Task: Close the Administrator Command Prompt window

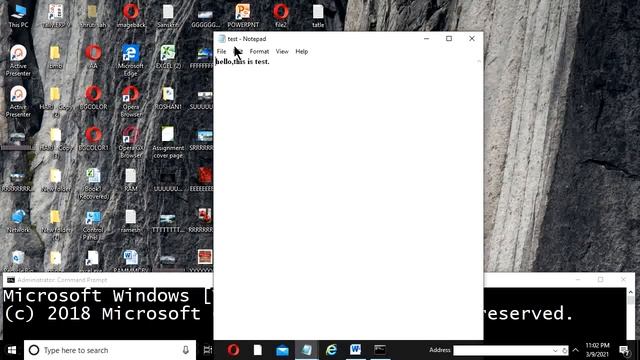Action: [x=623, y=280]
